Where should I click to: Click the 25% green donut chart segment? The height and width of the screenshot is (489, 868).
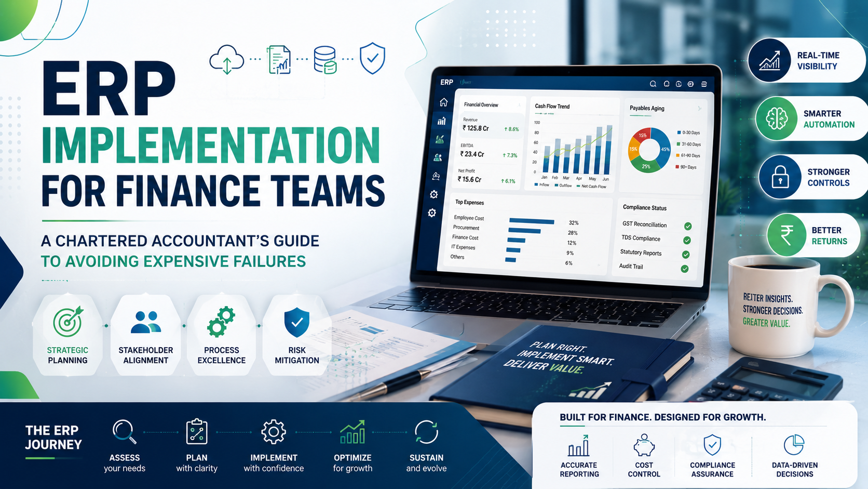tap(647, 166)
